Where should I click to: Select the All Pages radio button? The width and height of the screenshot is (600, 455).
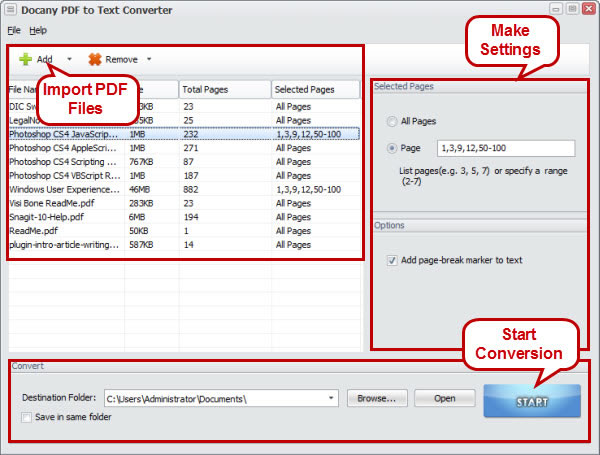coord(391,121)
